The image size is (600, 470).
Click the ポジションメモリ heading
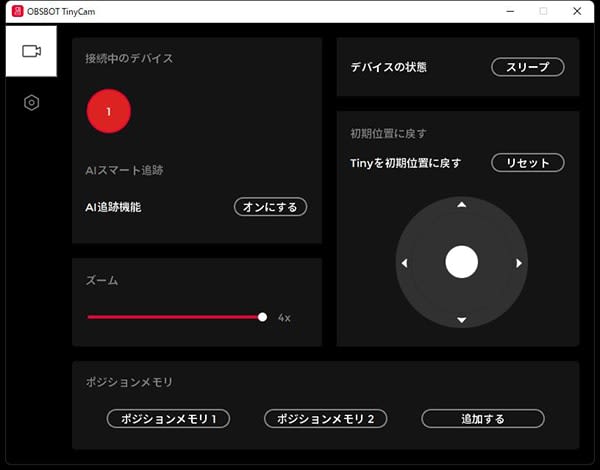pyautogui.click(x=129, y=382)
